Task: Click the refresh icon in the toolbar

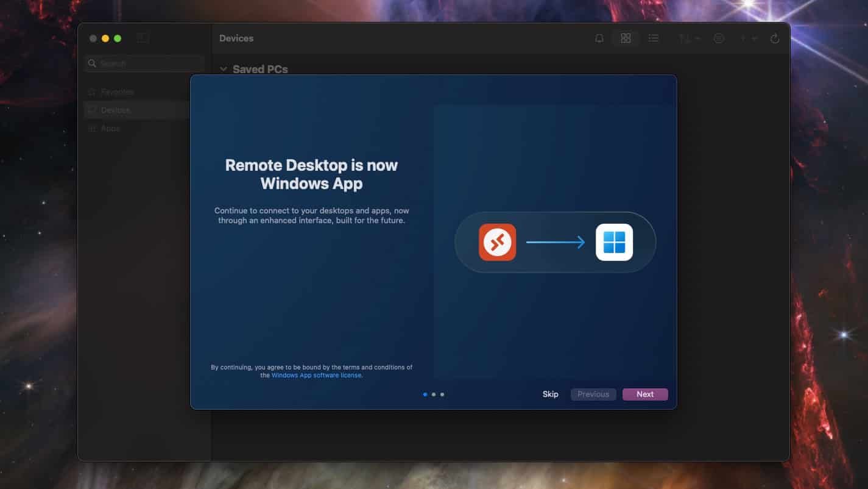Action: pyautogui.click(x=775, y=38)
